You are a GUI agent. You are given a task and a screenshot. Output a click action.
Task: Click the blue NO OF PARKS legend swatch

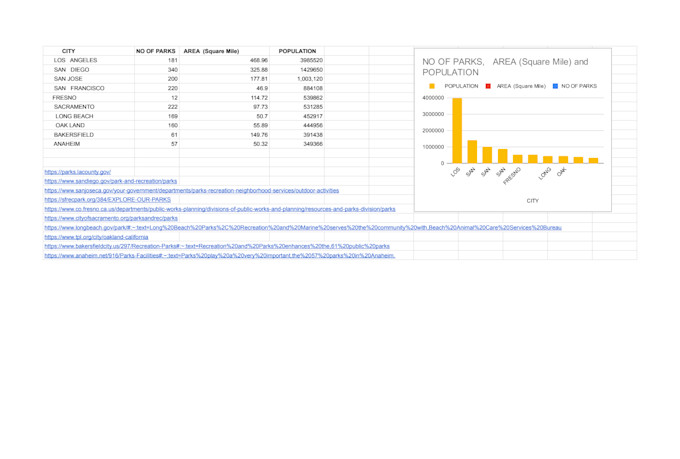(555, 86)
